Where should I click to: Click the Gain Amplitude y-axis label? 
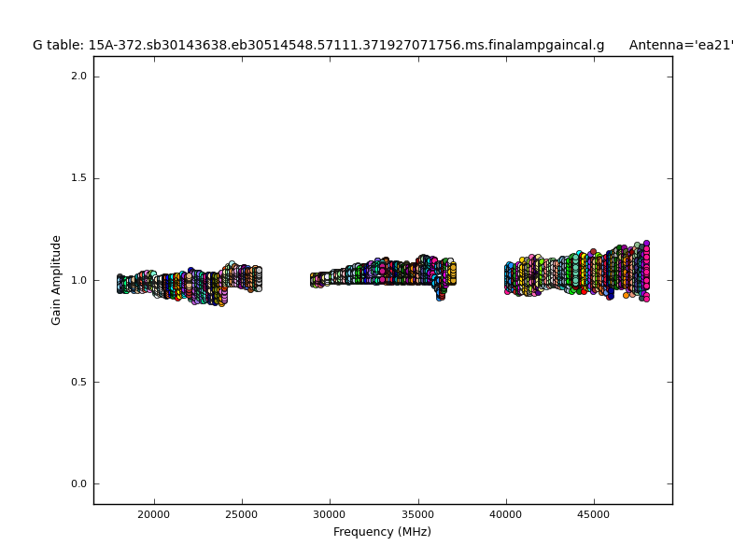click(x=56, y=280)
